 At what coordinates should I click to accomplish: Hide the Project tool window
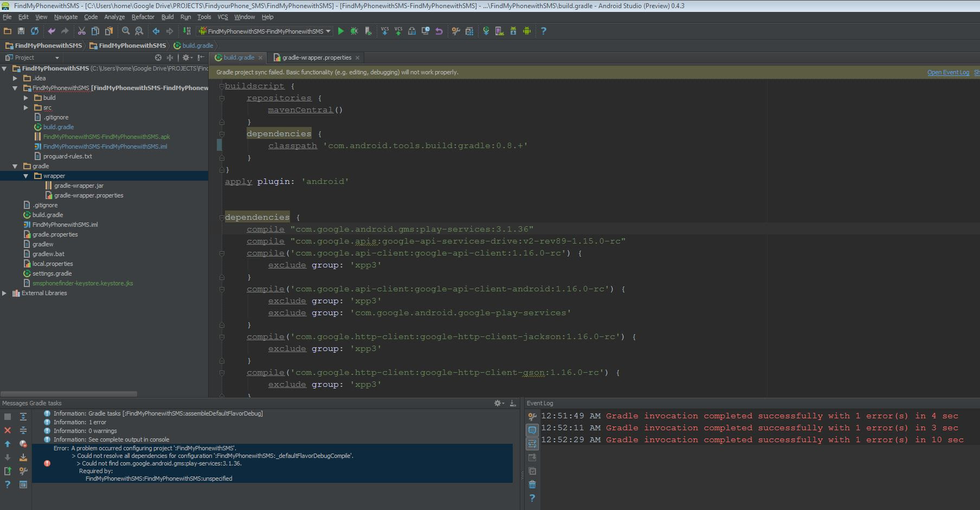(x=201, y=58)
